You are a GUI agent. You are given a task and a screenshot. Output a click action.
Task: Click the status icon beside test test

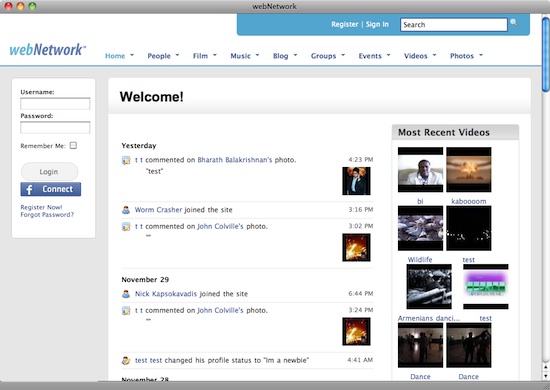(x=126, y=360)
